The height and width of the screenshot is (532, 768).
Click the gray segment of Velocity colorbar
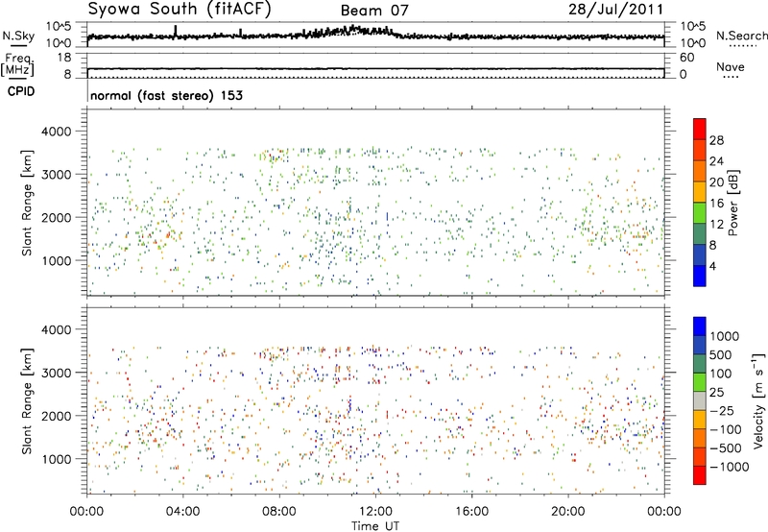700,401
